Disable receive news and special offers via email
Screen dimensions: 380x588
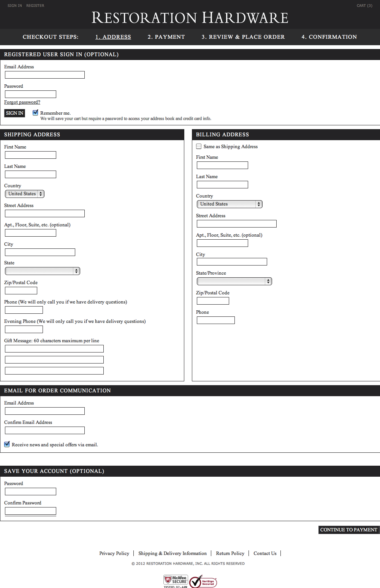pyautogui.click(x=6, y=444)
